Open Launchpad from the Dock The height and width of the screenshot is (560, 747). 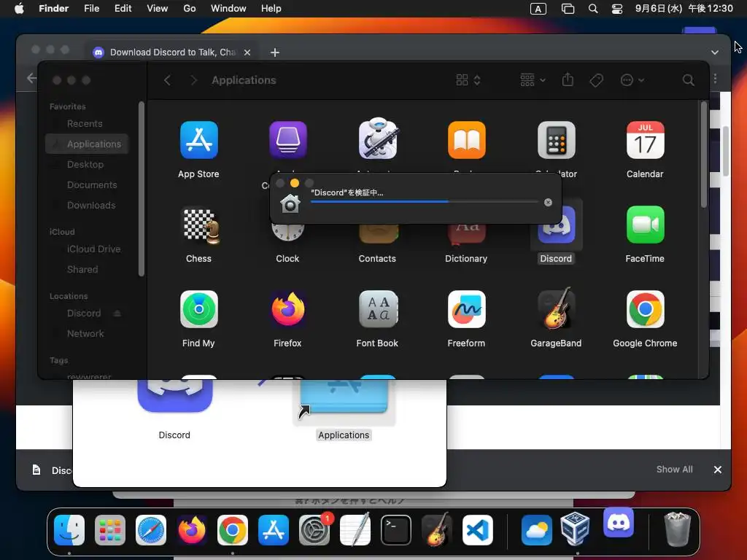(110, 530)
